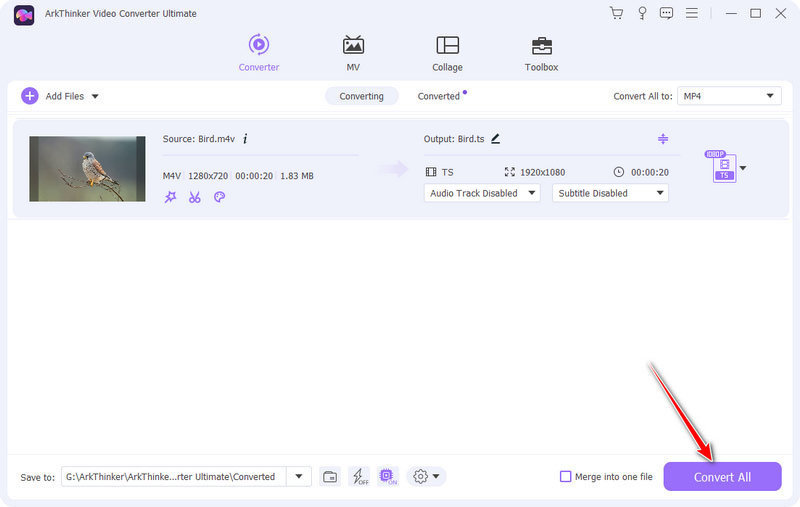Switch to the Converter tab
This screenshot has width=800, height=507.
tap(259, 53)
